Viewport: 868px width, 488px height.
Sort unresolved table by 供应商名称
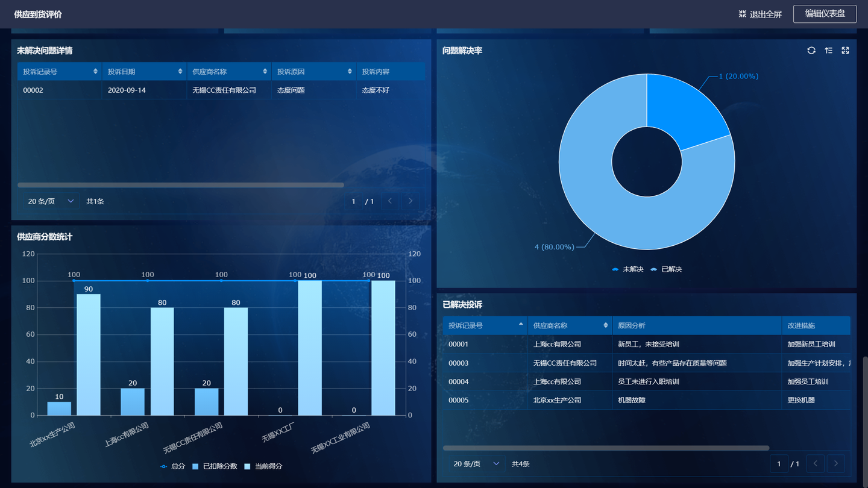click(265, 72)
